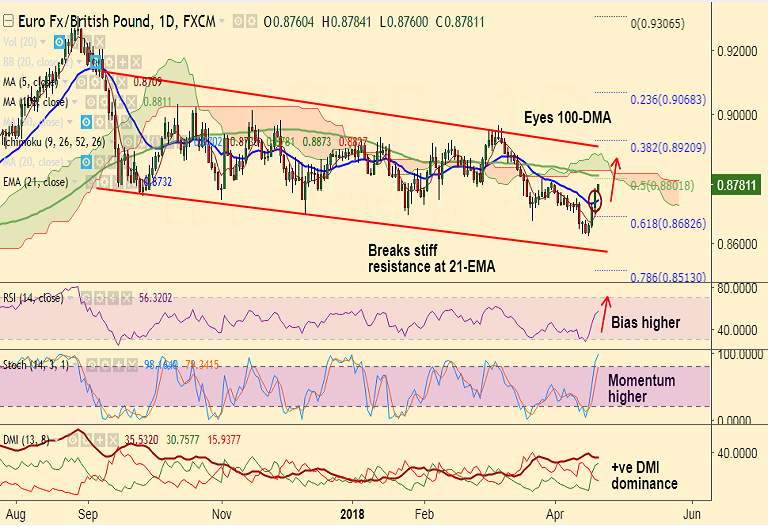This screenshot has height=527, width=768.
Task: Select the 'Bias higher' RSI annotation
Action: (646, 322)
